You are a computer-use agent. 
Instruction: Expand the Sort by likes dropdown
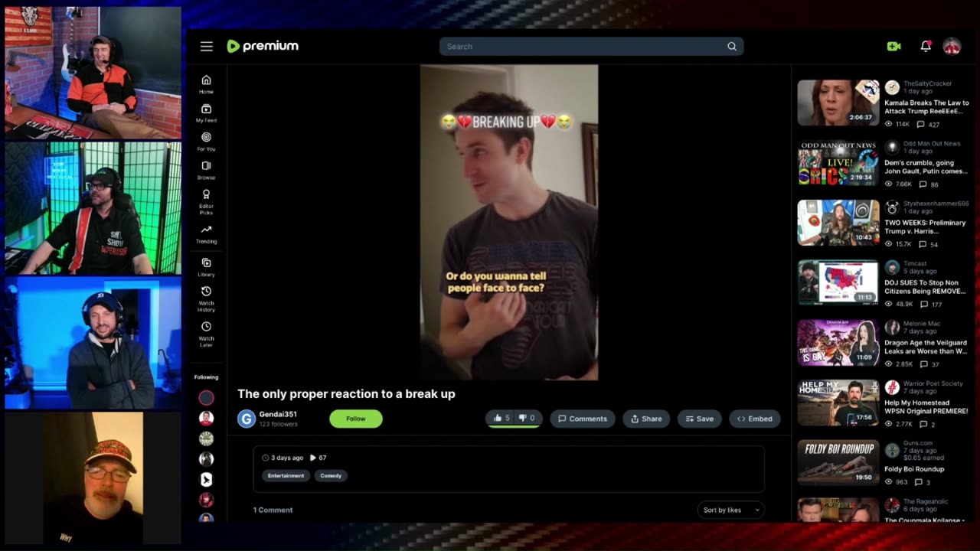tap(730, 510)
